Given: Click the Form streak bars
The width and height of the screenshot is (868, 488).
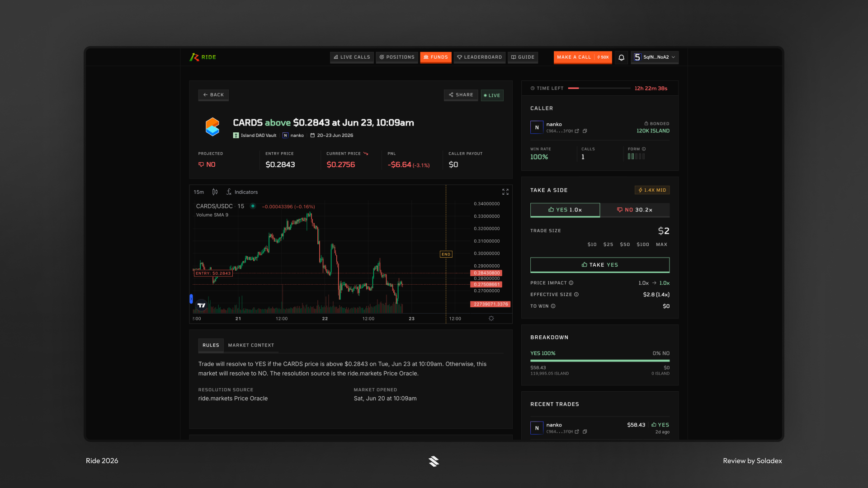Looking at the screenshot, I should [636, 156].
